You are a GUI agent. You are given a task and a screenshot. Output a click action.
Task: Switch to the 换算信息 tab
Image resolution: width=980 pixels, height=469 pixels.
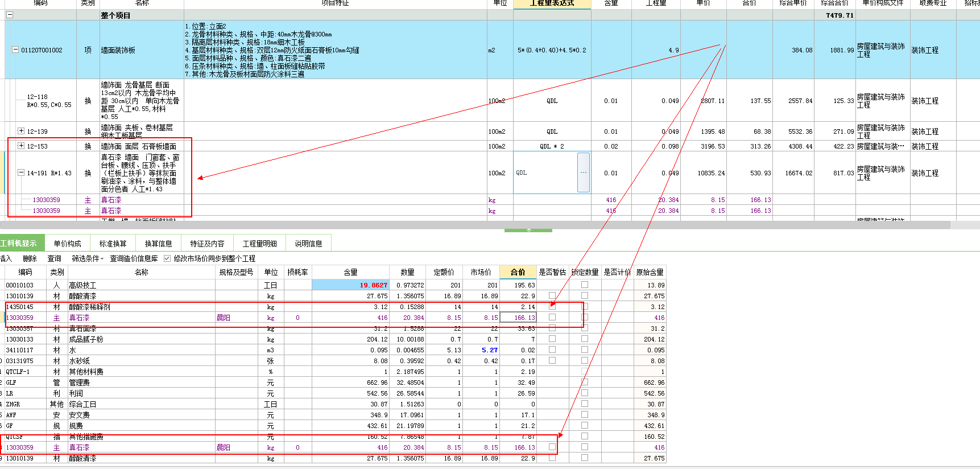[158, 243]
